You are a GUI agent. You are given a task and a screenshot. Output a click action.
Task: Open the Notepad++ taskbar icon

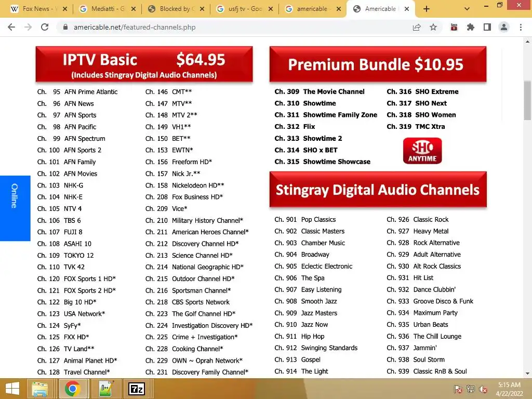[105, 389]
